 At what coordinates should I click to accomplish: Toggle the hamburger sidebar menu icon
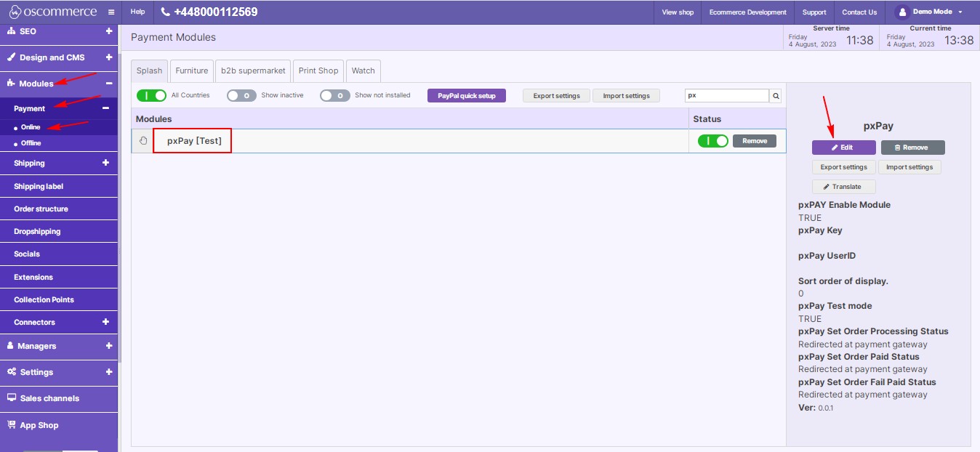(111, 12)
